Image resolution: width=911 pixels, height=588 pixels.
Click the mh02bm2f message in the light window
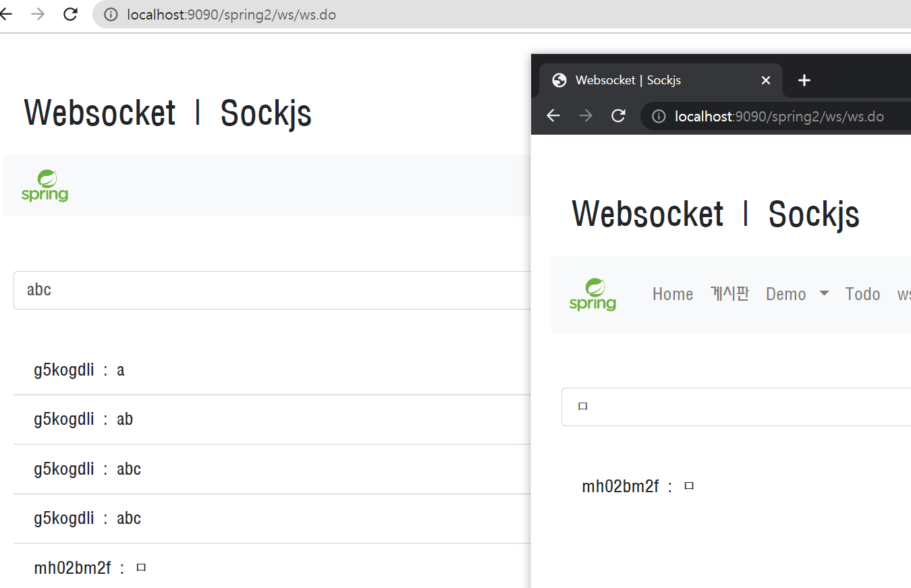(x=273, y=568)
